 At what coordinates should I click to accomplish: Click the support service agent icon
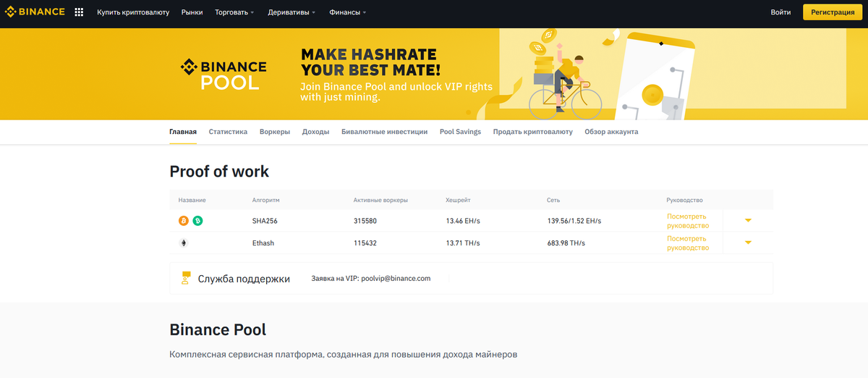point(186,278)
